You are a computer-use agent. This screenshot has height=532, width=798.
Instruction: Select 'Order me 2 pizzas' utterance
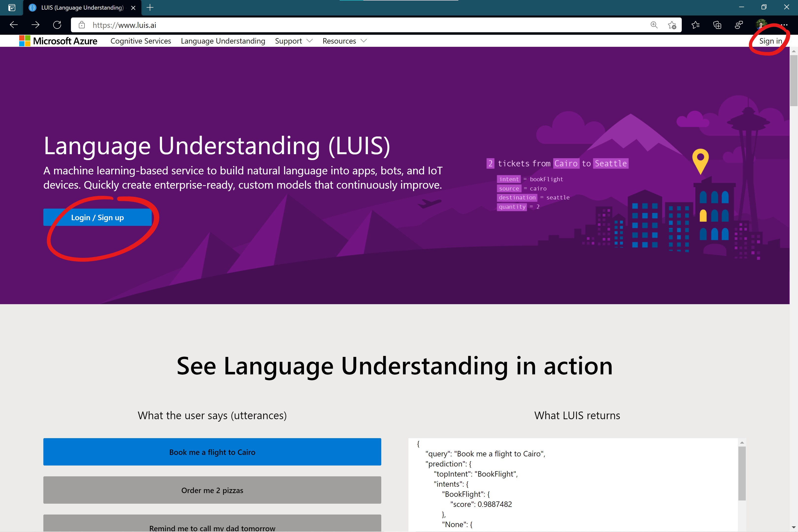point(212,490)
